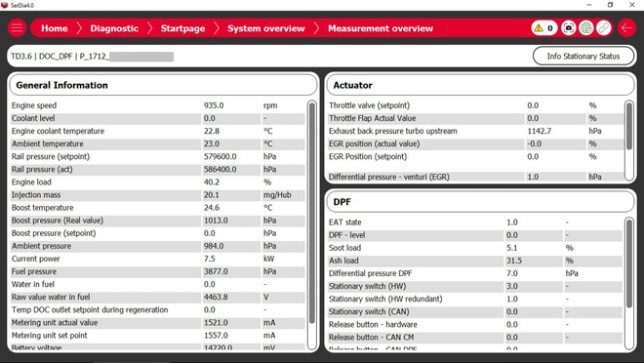Select the Engine speed row label

(x=34, y=105)
